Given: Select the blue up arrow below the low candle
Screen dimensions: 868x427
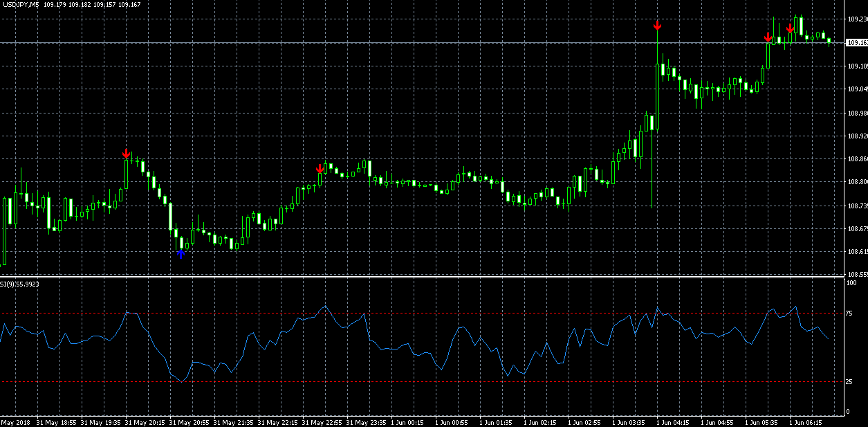Looking at the screenshot, I should pos(181,254).
